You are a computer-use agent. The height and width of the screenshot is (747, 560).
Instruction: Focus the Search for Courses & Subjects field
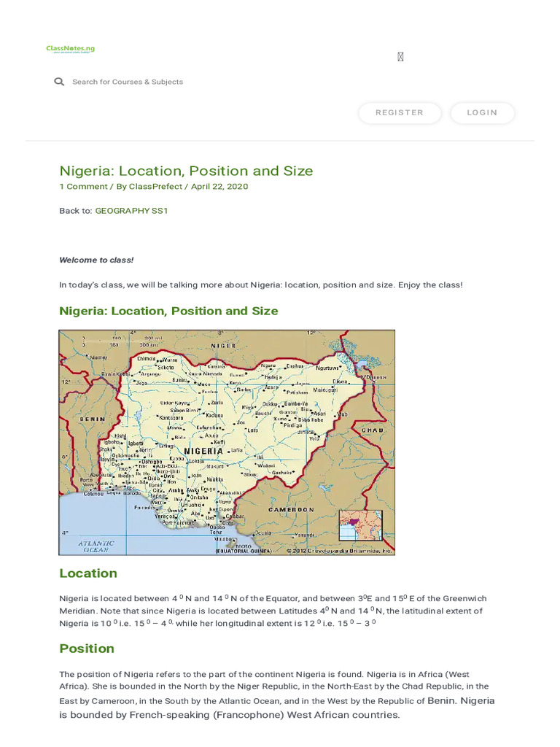click(x=128, y=82)
